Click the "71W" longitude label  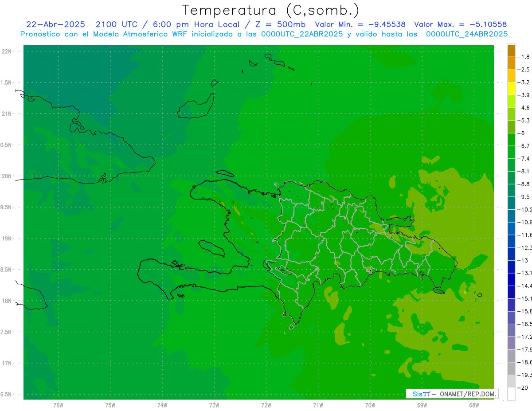pos(318,405)
